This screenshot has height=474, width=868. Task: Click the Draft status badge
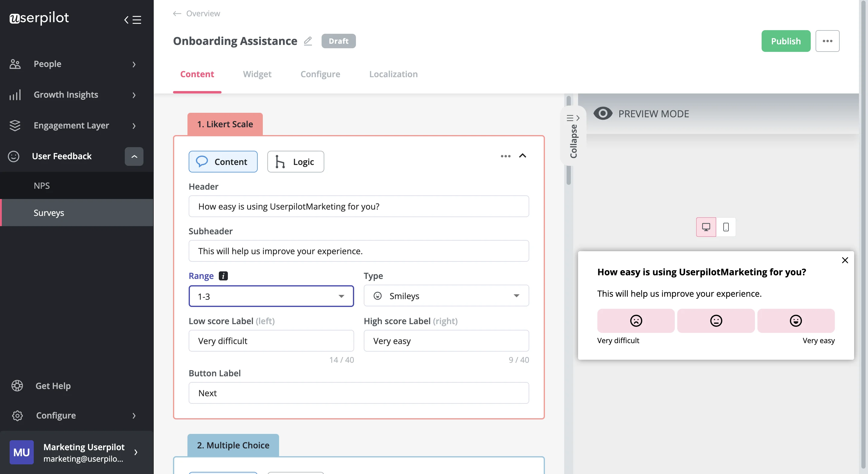click(338, 41)
